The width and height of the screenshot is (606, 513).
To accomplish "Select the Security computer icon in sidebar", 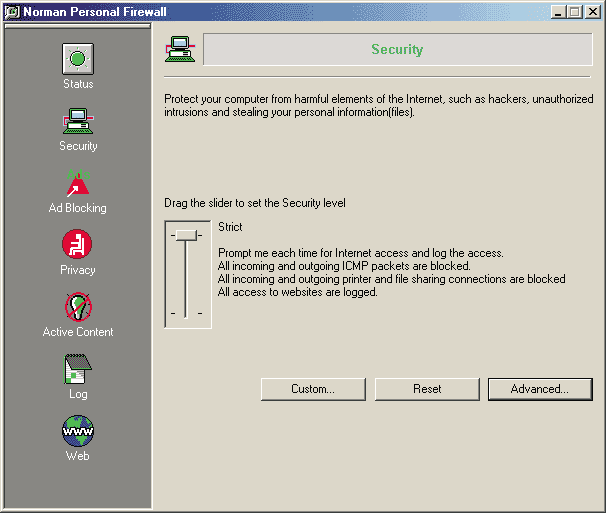I will coord(78,121).
